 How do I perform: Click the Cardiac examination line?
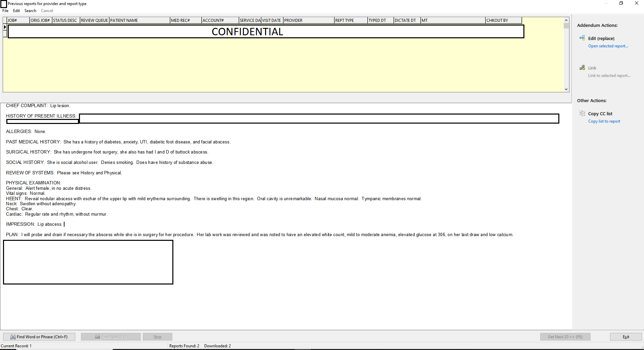[57, 214]
